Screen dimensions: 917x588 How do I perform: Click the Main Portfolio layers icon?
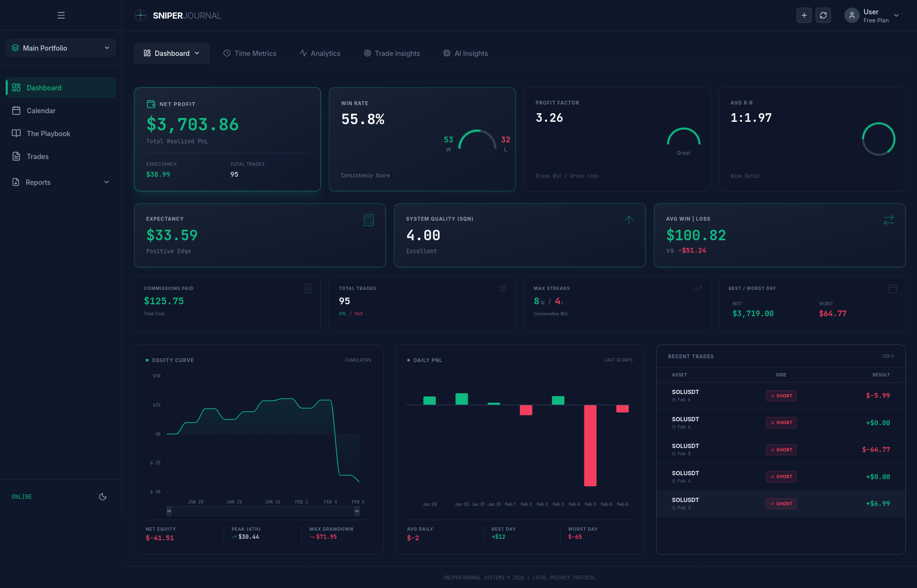15,48
